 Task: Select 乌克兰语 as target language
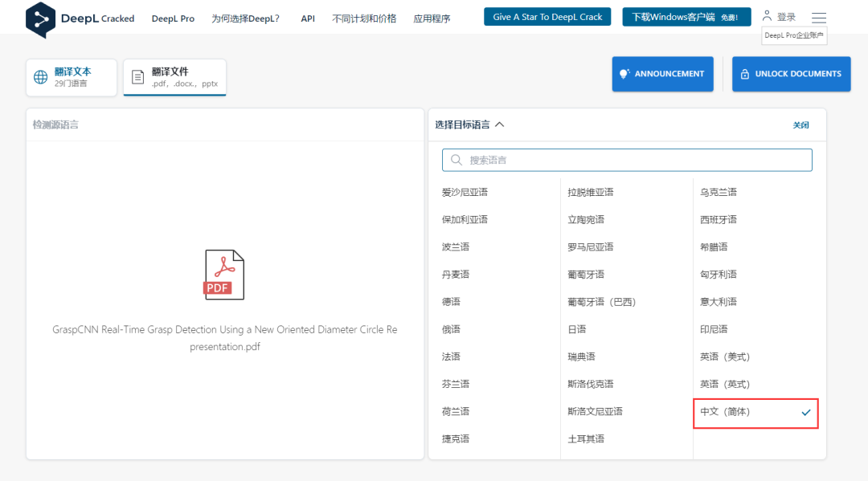tap(718, 193)
